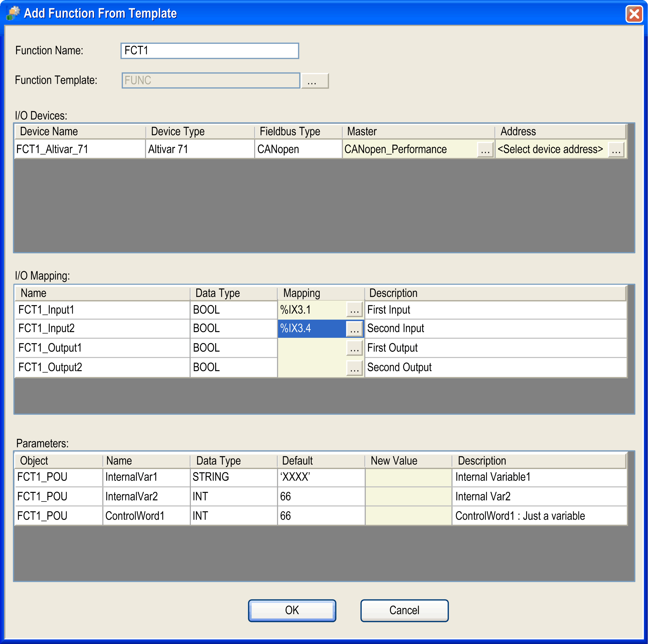
Task: Open mapping browse button for FCT1_Input1
Action: coord(355,310)
